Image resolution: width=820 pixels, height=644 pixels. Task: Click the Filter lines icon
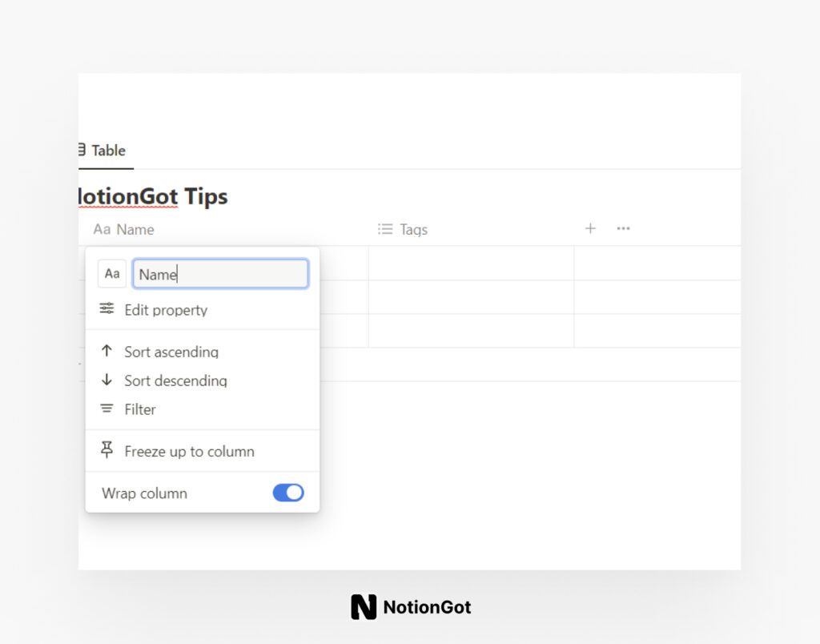(x=107, y=409)
